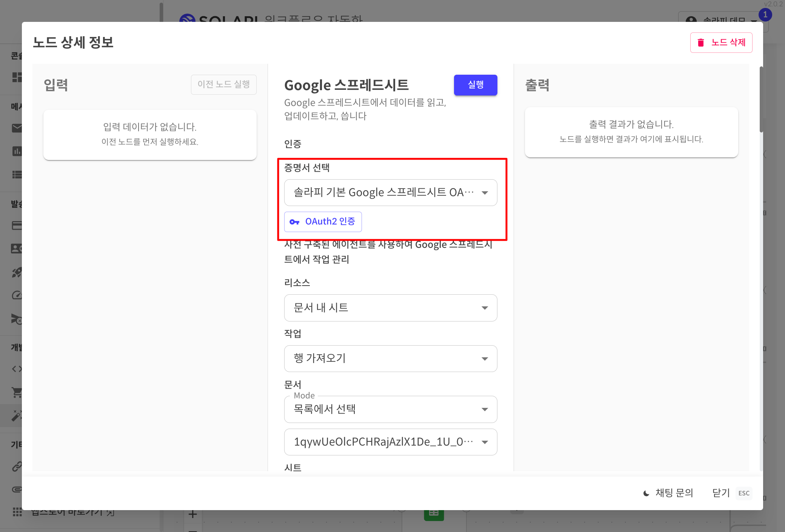Click the rocket icon in sidebar

[17, 272]
